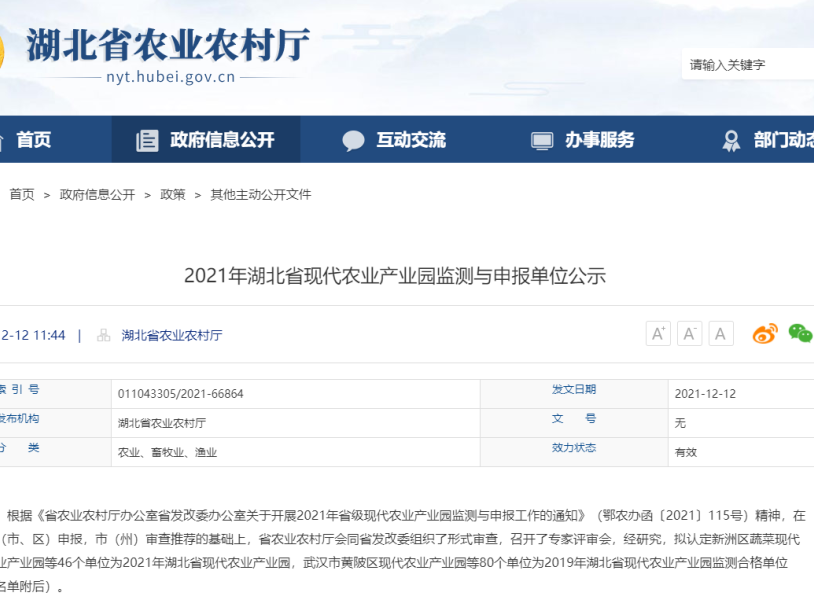This screenshot has height=611, width=814.
Task: Follow the 政策 breadcrumb link
Action: pyautogui.click(x=173, y=195)
